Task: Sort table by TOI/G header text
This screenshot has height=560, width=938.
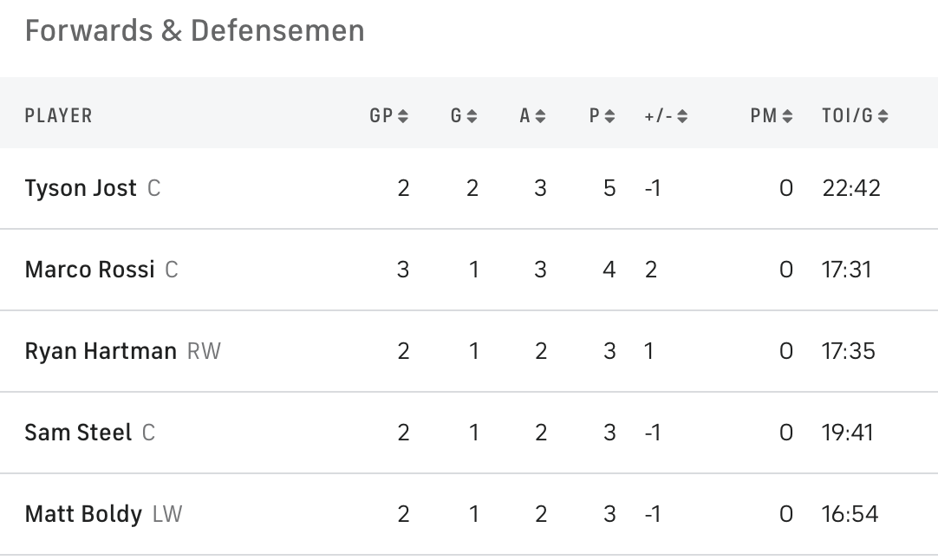Action: click(x=847, y=116)
